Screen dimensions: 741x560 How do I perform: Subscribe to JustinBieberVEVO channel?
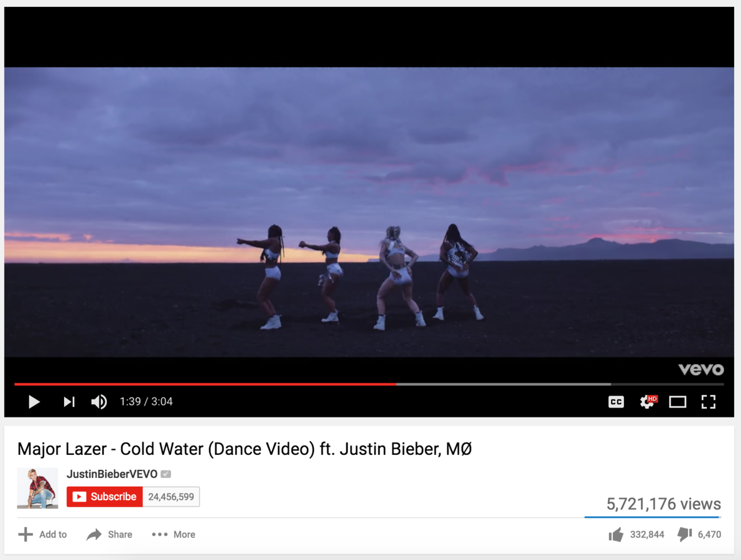[105, 497]
